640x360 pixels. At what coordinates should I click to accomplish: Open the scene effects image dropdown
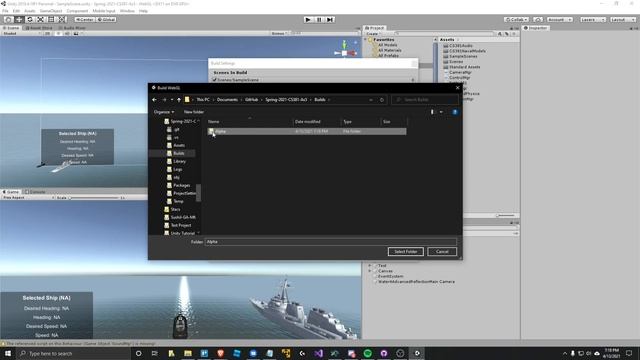(x=78, y=33)
